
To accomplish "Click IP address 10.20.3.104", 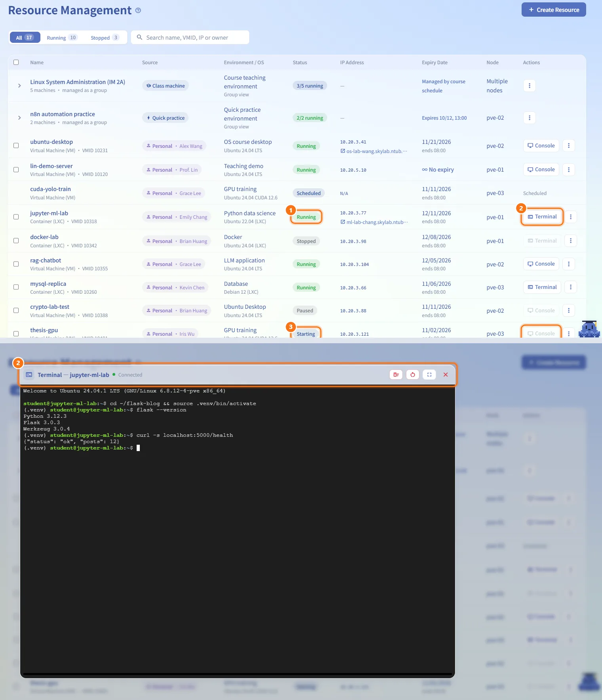I will [x=354, y=264].
